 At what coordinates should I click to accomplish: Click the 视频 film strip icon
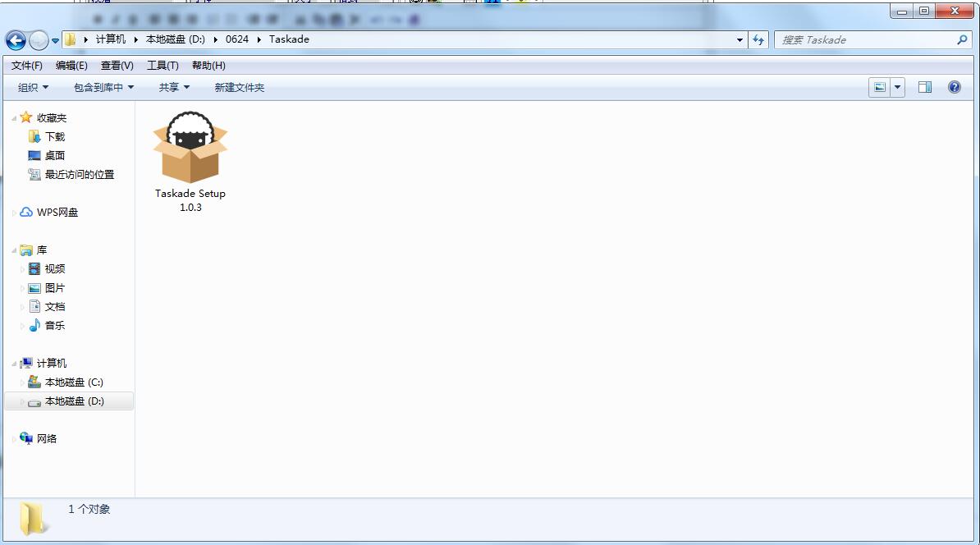[x=34, y=268]
